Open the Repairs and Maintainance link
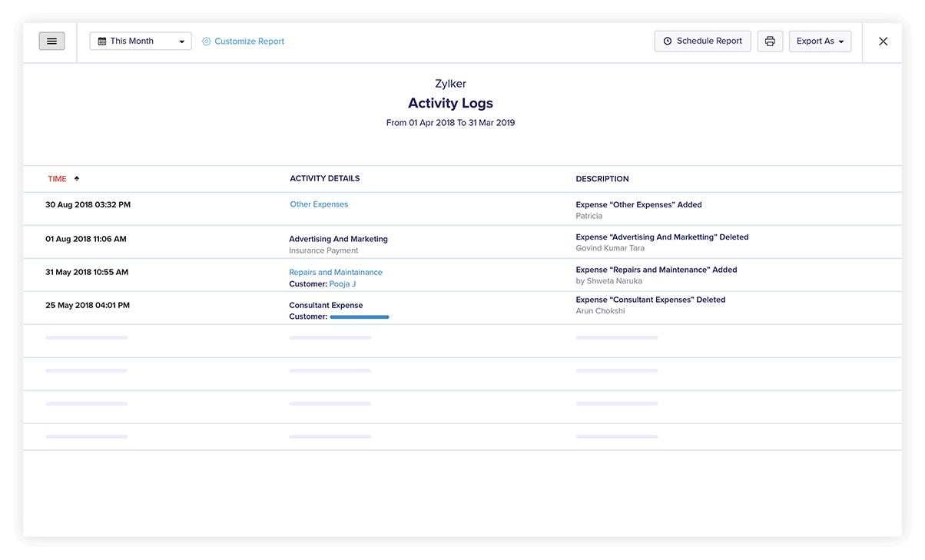925x560 pixels. pyautogui.click(x=336, y=273)
